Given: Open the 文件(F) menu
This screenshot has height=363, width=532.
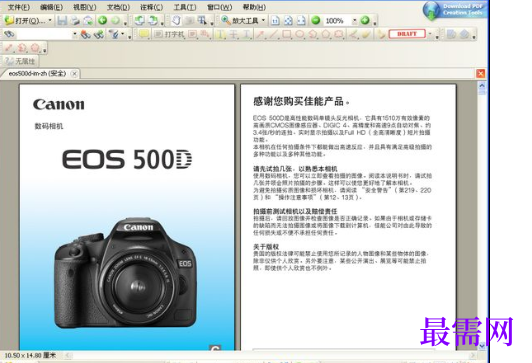Looking at the screenshot, I should pyautogui.click(x=19, y=7).
